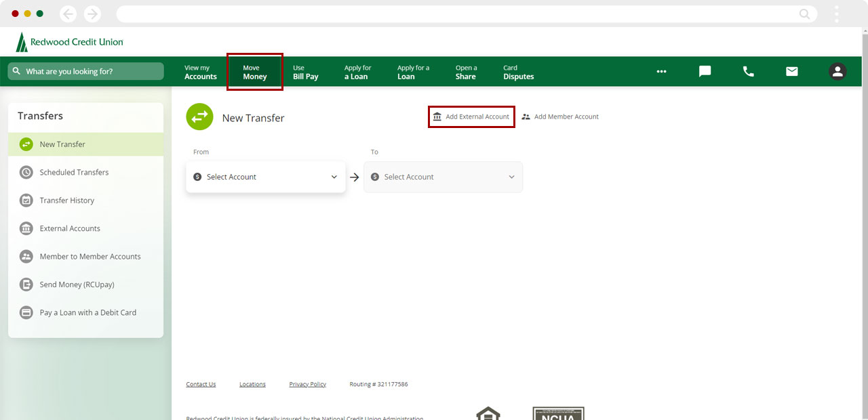Click the browser back arrow
Viewport: 868px width, 420px height.
coord(68,14)
